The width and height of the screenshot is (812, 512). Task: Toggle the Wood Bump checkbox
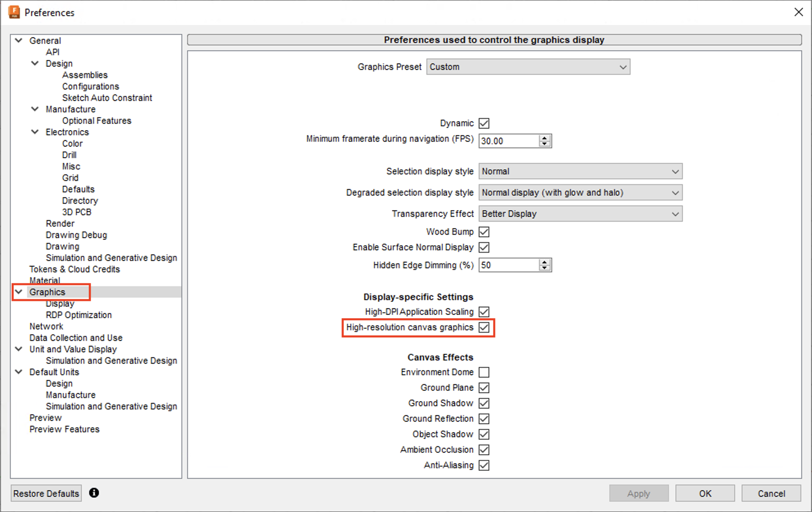pyautogui.click(x=484, y=232)
